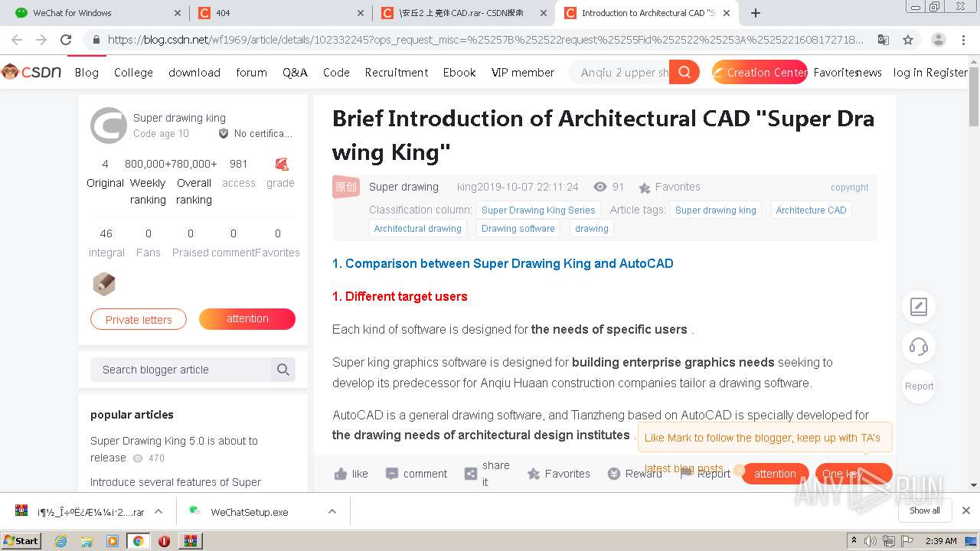980x551 pixels.
Task: Click the blogger avatar image
Action: pos(109,126)
